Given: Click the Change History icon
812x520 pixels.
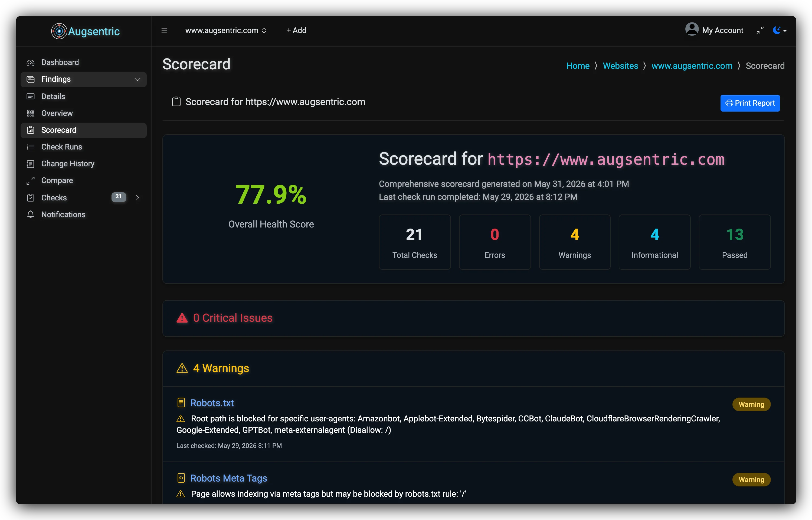Looking at the screenshot, I should (x=31, y=164).
